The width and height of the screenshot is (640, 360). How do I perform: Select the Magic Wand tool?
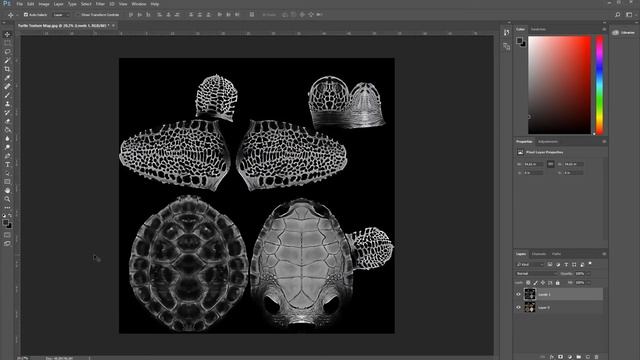tap(7, 60)
